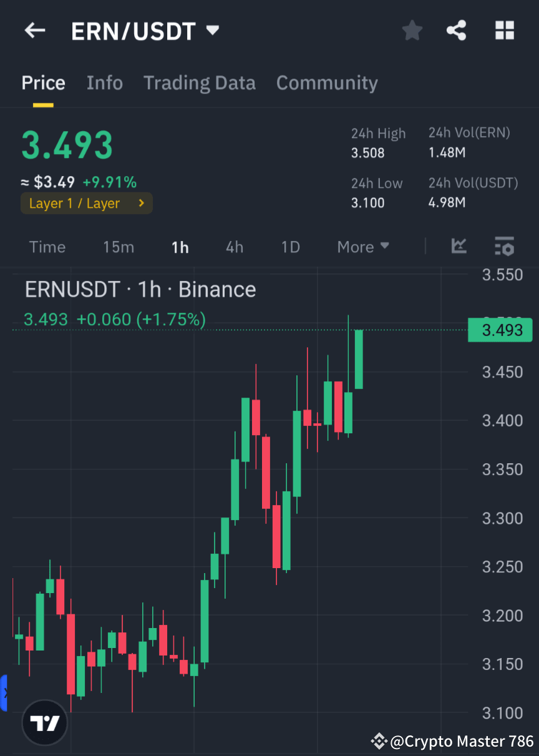Select the Time view option

[47, 247]
